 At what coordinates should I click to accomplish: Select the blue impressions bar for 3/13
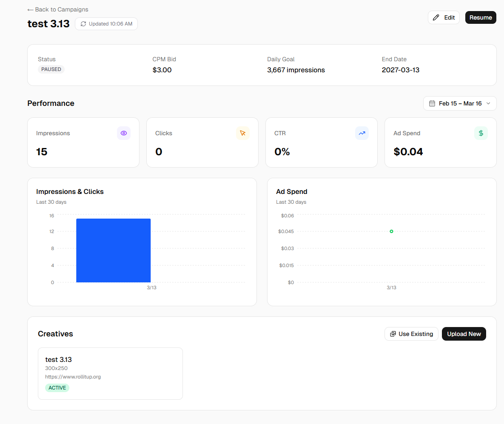coord(113,250)
